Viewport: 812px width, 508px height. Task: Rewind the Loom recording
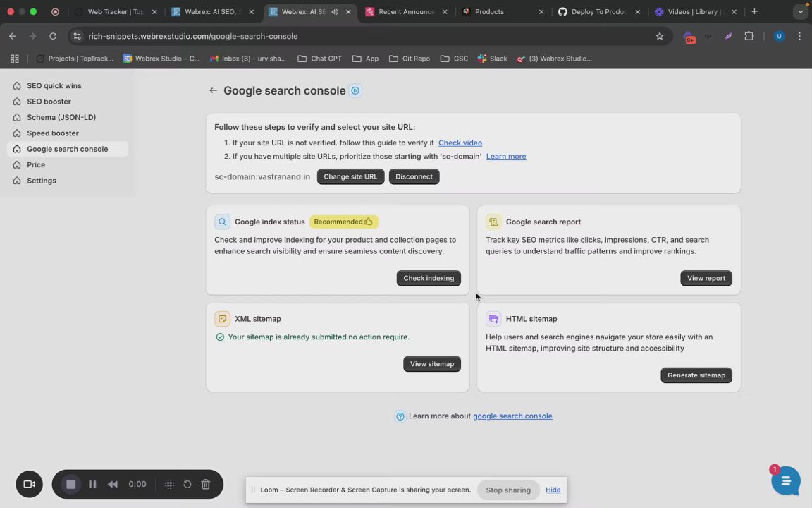[112, 484]
